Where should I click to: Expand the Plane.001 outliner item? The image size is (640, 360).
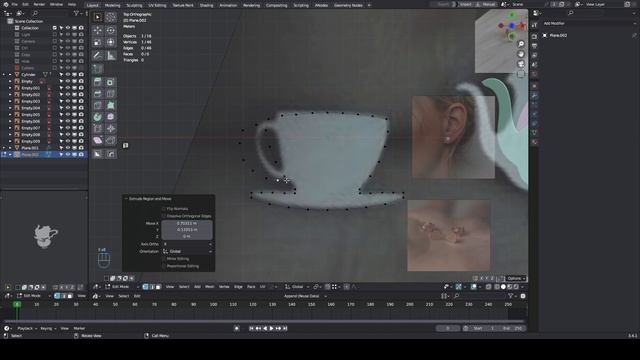10,148
